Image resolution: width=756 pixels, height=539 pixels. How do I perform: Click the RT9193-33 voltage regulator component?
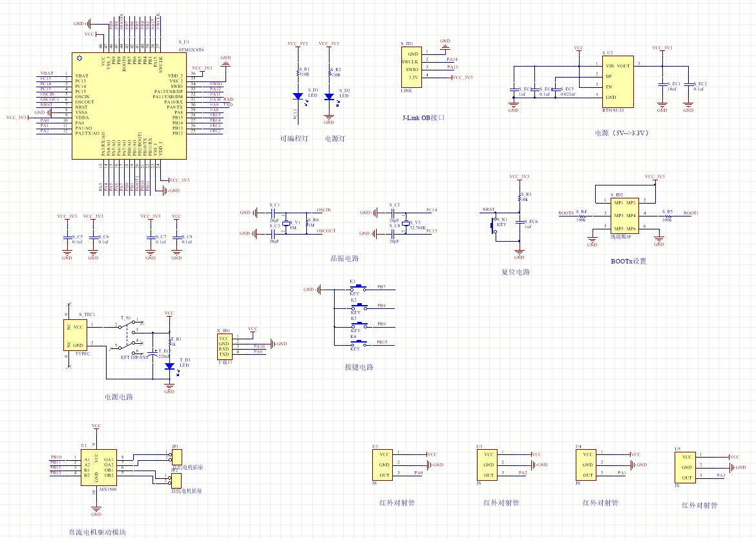coord(617,81)
